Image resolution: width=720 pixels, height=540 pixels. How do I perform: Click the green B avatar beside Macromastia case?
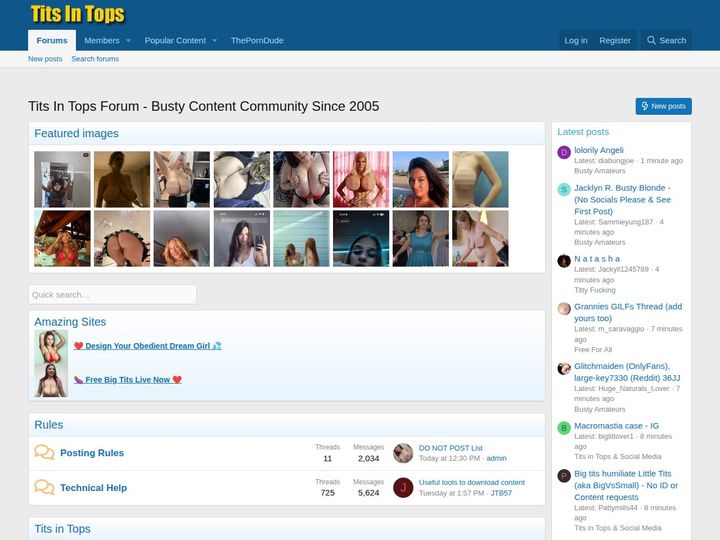[564, 428]
